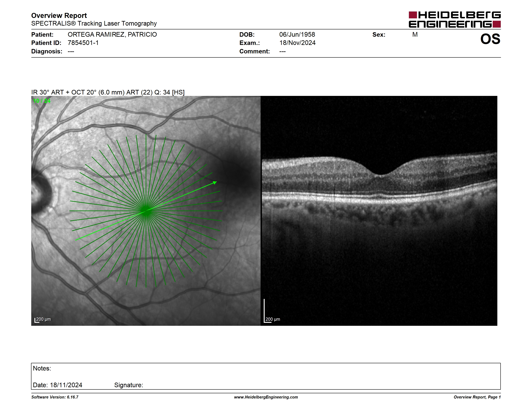The width and height of the screenshot is (532, 411).
Task: Click the infrared fundus image
Action: pyautogui.click(x=146, y=211)
